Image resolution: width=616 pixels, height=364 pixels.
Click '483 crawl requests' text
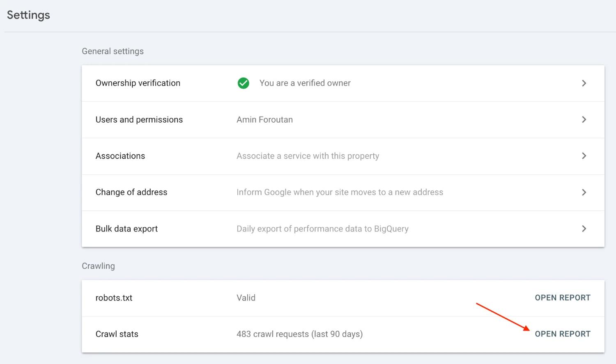299,334
